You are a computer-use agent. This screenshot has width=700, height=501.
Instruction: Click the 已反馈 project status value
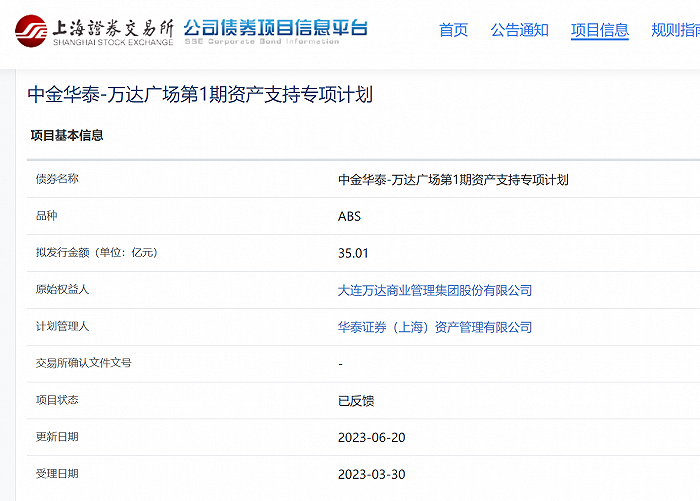[x=356, y=401]
